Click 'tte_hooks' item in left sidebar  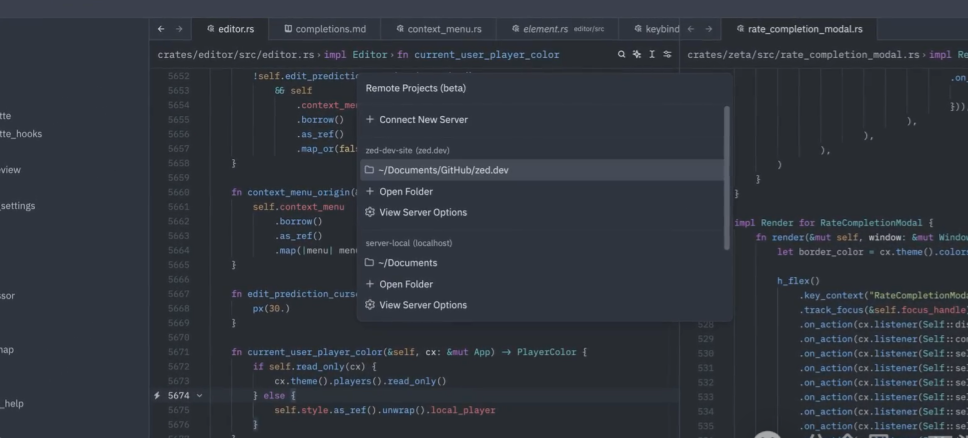[x=21, y=133]
